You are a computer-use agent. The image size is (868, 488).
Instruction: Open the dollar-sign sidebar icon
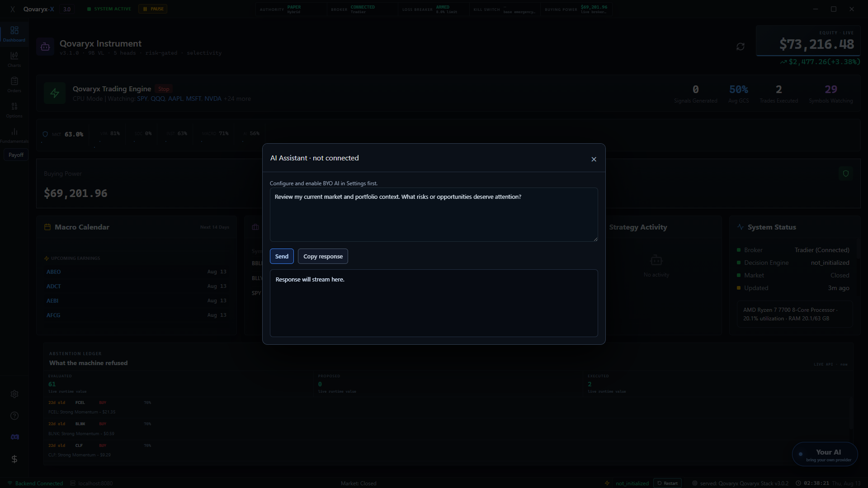tap(14, 459)
